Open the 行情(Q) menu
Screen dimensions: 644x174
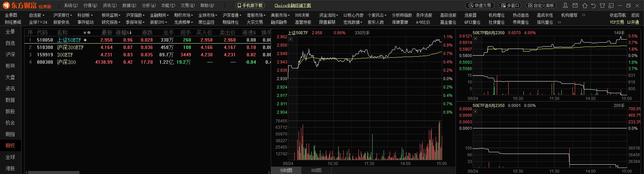tap(90, 5)
